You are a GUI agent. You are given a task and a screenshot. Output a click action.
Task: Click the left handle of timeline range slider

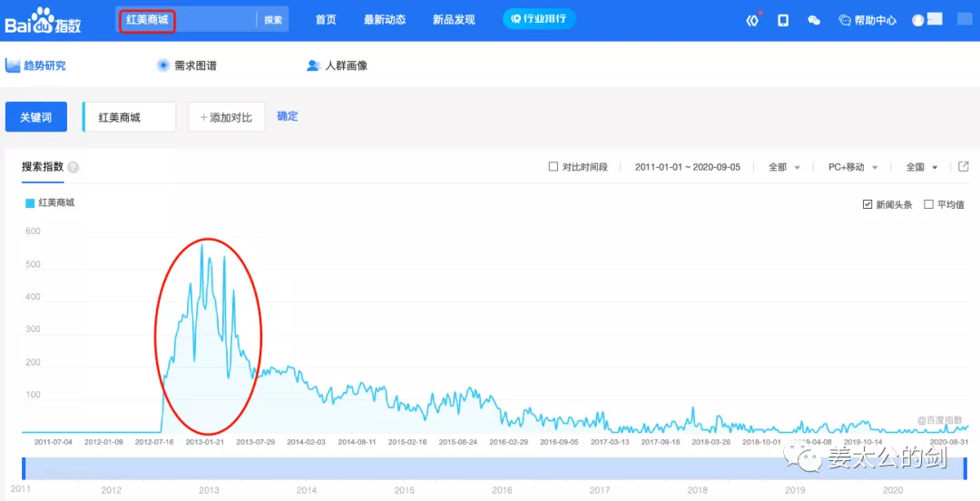(x=24, y=468)
